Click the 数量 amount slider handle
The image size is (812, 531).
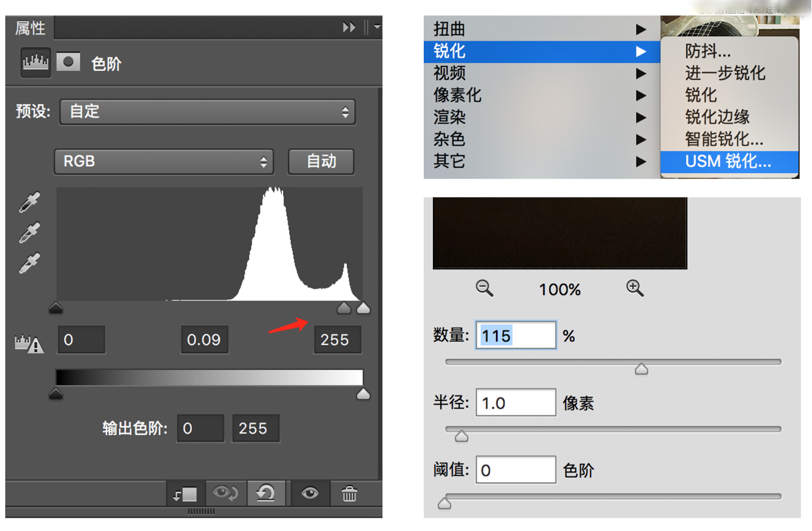642,369
